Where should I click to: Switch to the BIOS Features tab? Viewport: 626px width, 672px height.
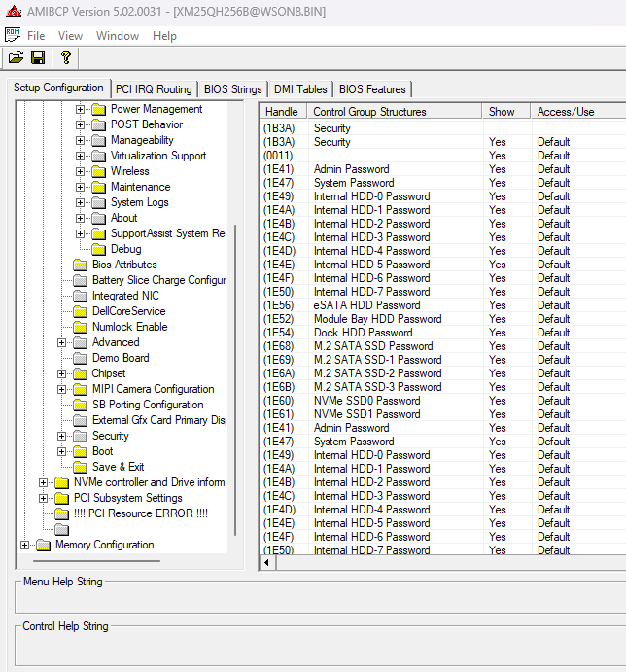pos(372,88)
